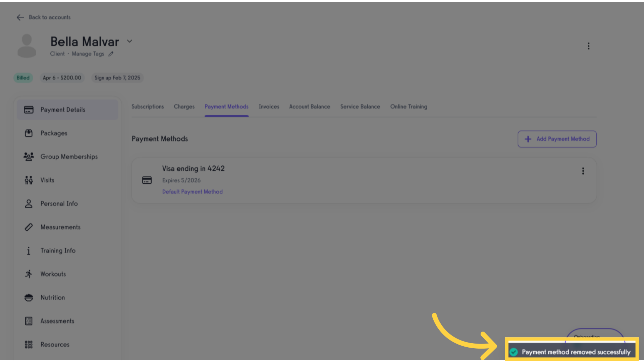Select Payment Details in sidebar
The image size is (644, 362).
coord(67,110)
